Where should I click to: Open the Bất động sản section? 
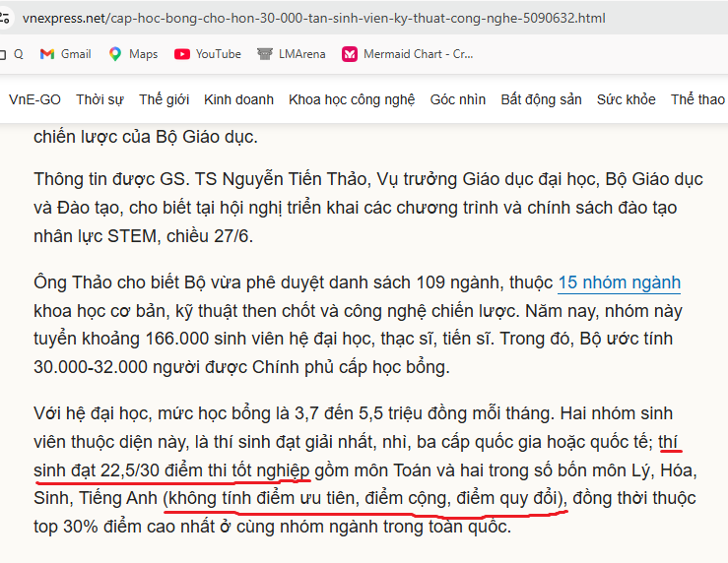[x=541, y=99]
